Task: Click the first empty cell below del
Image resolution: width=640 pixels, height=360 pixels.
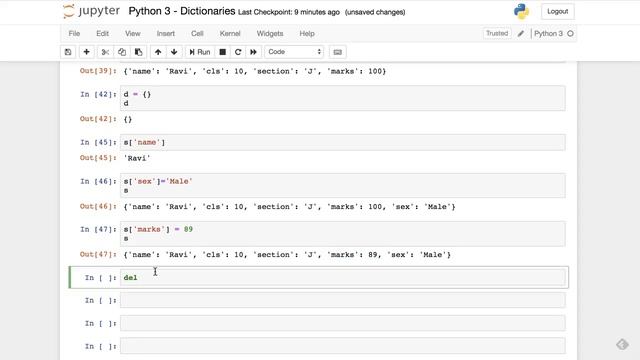Action: pyautogui.click(x=342, y=300)
